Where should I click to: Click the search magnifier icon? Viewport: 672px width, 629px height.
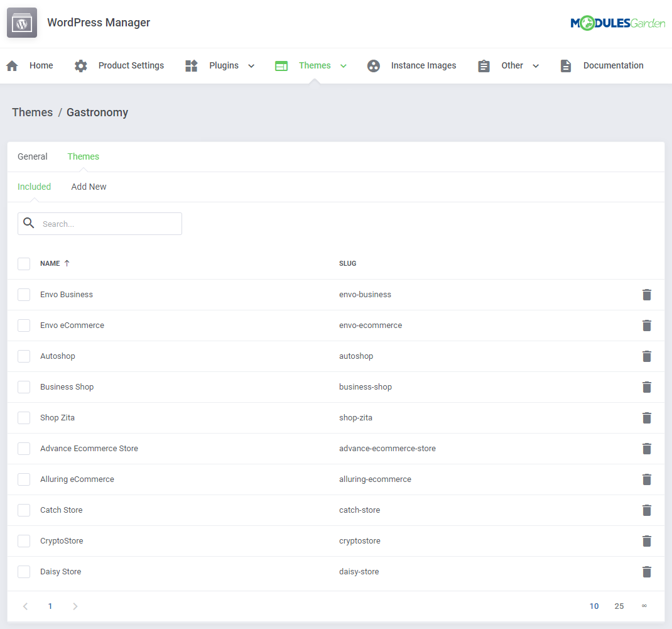29,223
